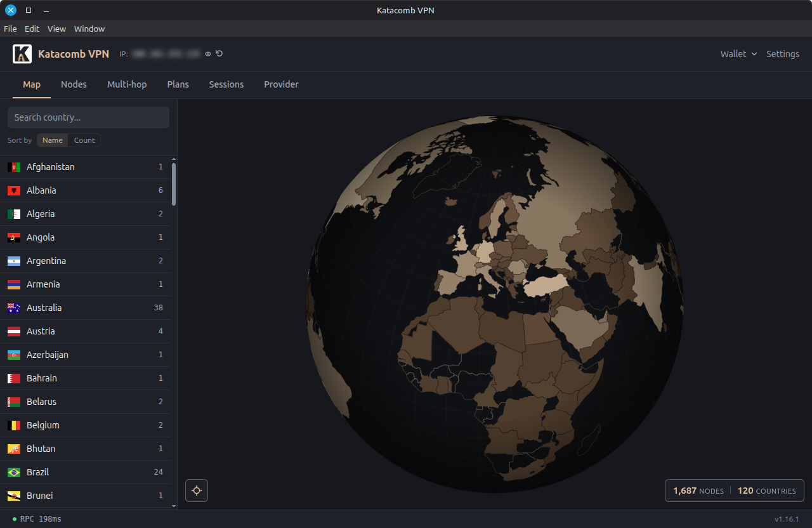This screenshot has height=528, width=812.
Task: Recenter the globe with the crosshair button
Action: coord(197,491)
